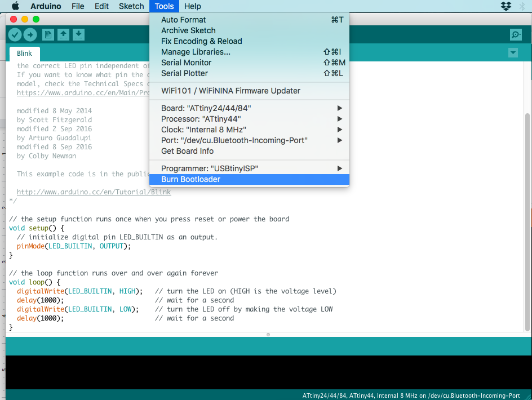Screen dimensions: 532x400
Task: Open a sketch using the Open icon
Action: click(x=63, y=34)
